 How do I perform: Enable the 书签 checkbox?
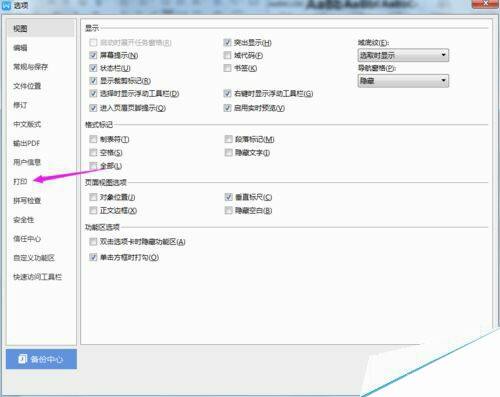227,68
